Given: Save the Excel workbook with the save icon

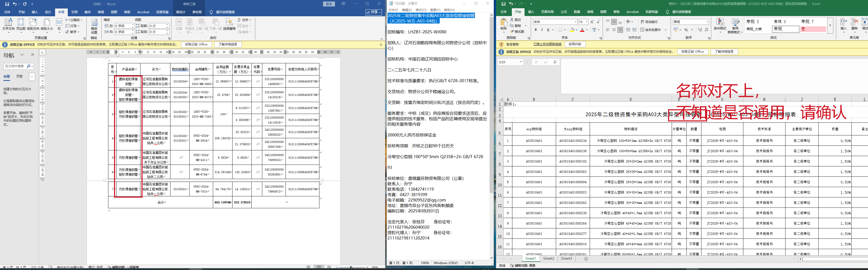Looking at the screenshot, I should pos(503,4).
